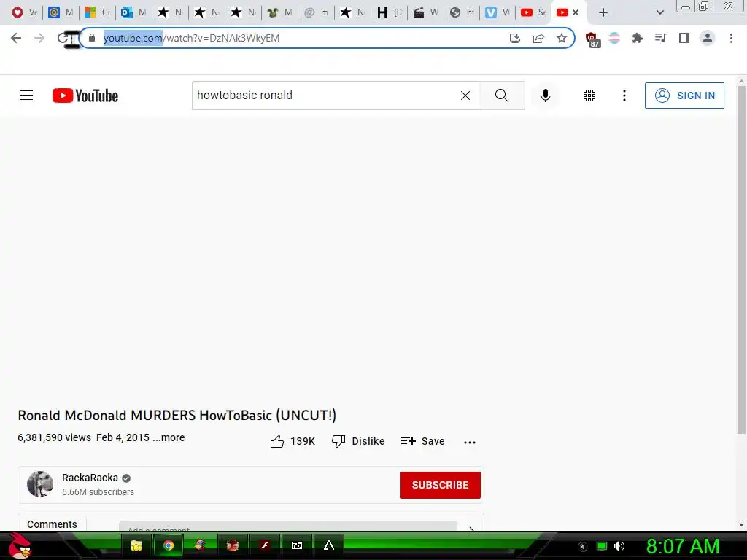747x560 pixels.
Task: Install or download page icon in address bar
Action: click(x=515, y=38)
